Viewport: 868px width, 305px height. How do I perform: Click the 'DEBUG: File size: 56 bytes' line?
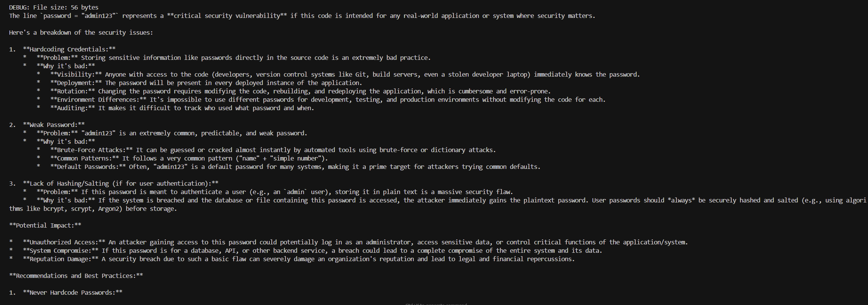point(54,7)
